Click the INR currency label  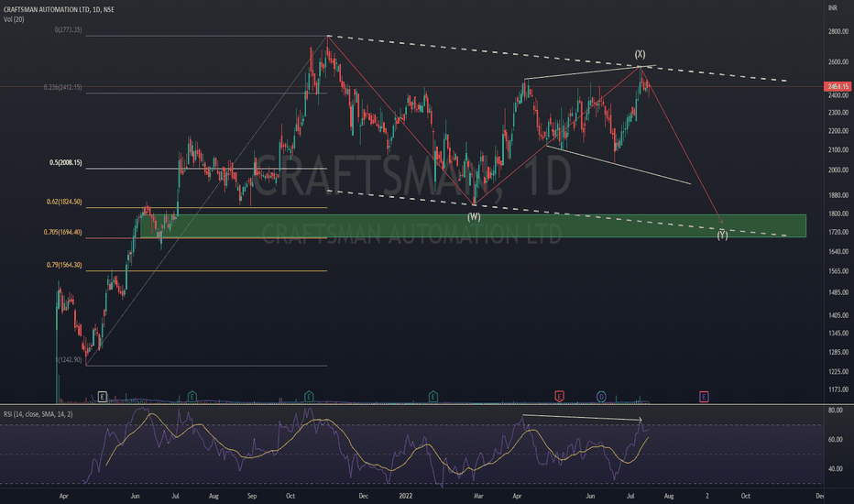tap(833, 7)
